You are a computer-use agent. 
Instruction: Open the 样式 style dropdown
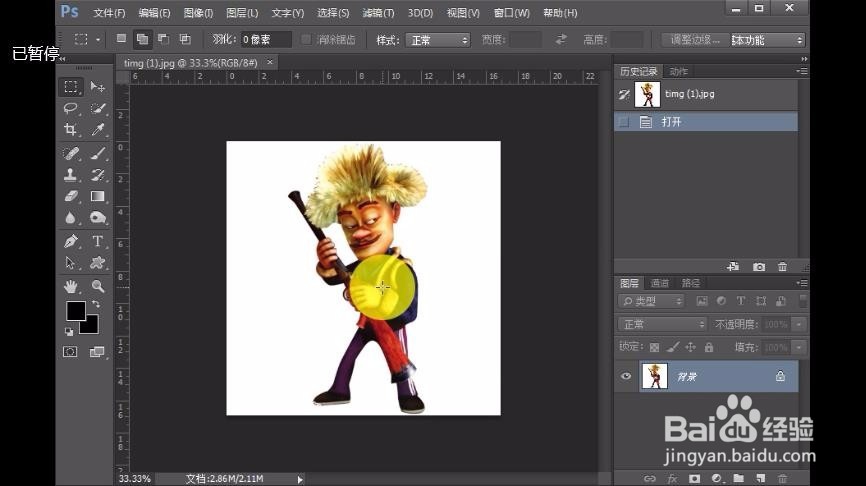tap(438, 40)
